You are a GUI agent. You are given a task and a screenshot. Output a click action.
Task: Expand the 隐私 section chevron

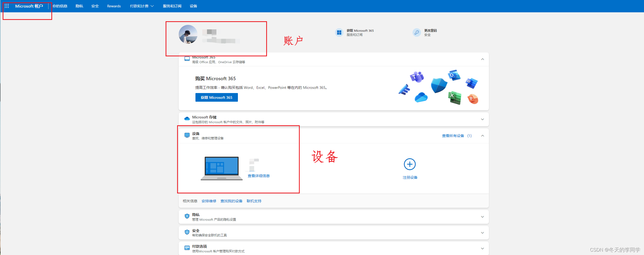482,217
